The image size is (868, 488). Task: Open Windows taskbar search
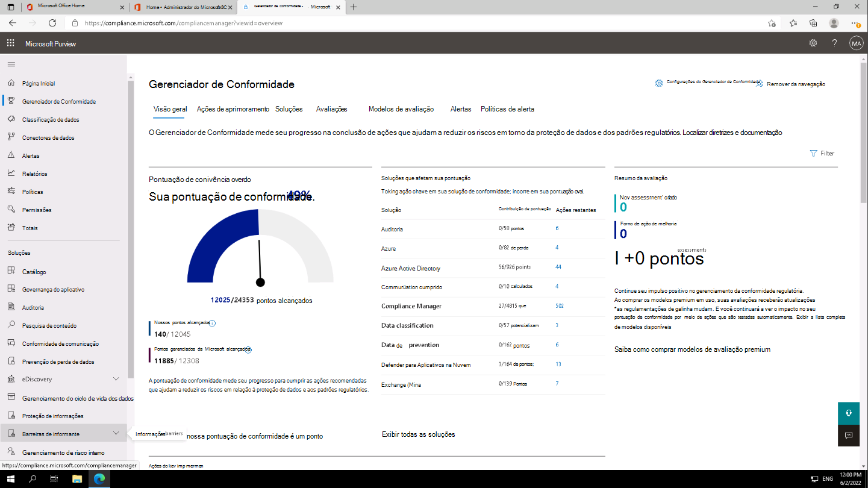coord(33,479)
